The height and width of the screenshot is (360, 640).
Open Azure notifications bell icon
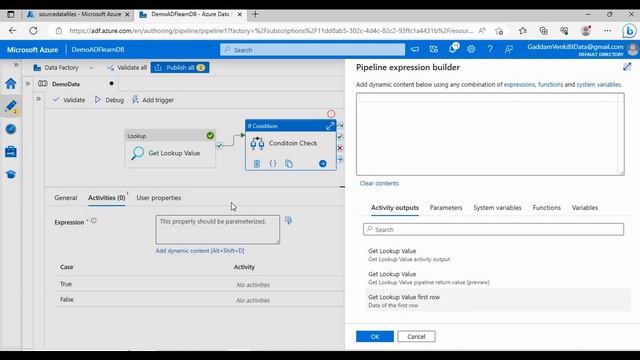(453, 49)
